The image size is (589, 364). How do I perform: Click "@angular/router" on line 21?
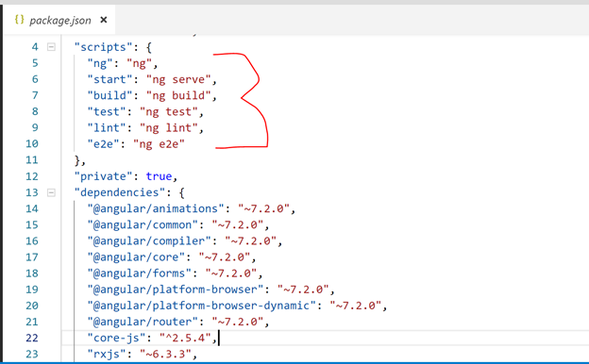pos(143,322)
